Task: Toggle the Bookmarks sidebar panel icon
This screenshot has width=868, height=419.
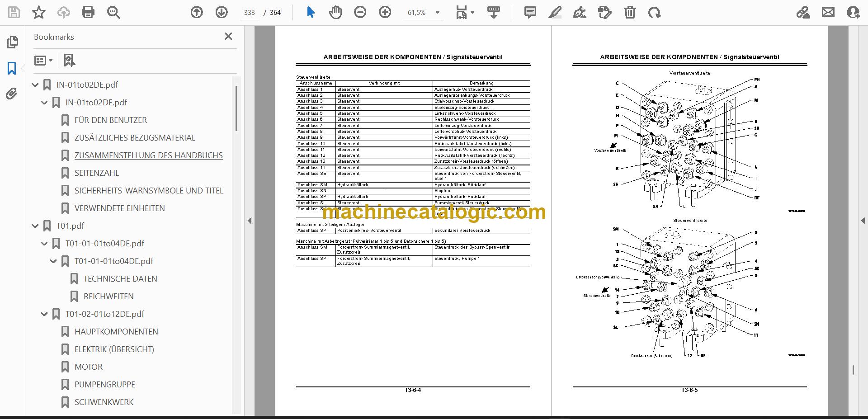Action: 12,68
